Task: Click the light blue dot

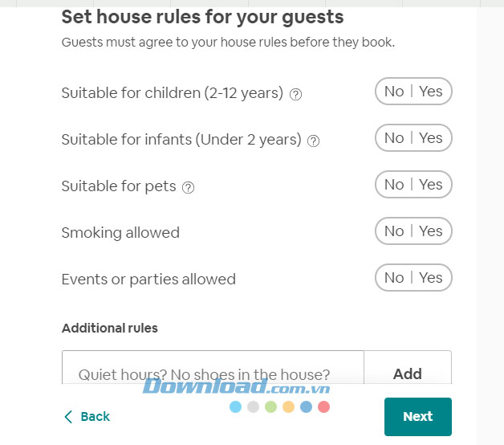Action: point(235,407)
